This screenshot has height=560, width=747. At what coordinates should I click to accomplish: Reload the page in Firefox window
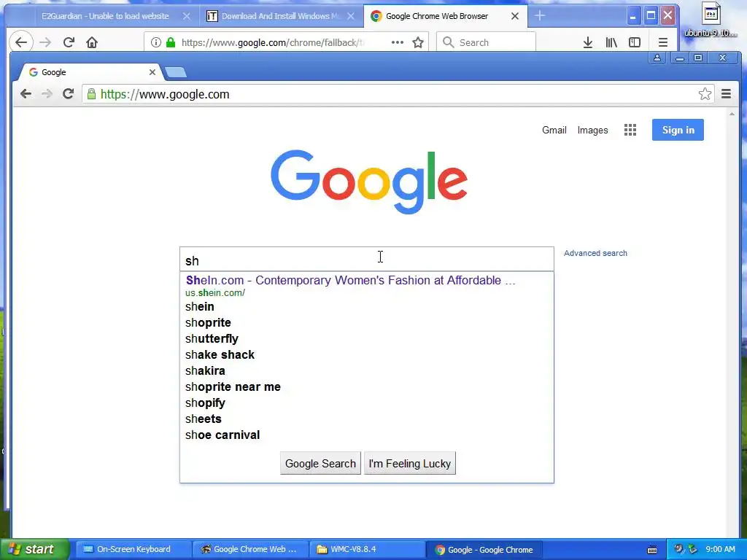coord(69,42)
